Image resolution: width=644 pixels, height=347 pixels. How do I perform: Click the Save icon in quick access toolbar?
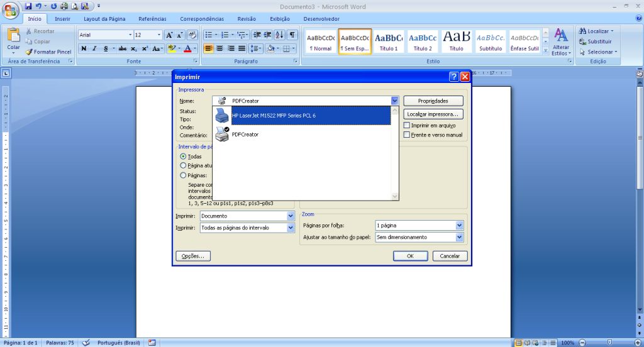[x=28, y=6]
